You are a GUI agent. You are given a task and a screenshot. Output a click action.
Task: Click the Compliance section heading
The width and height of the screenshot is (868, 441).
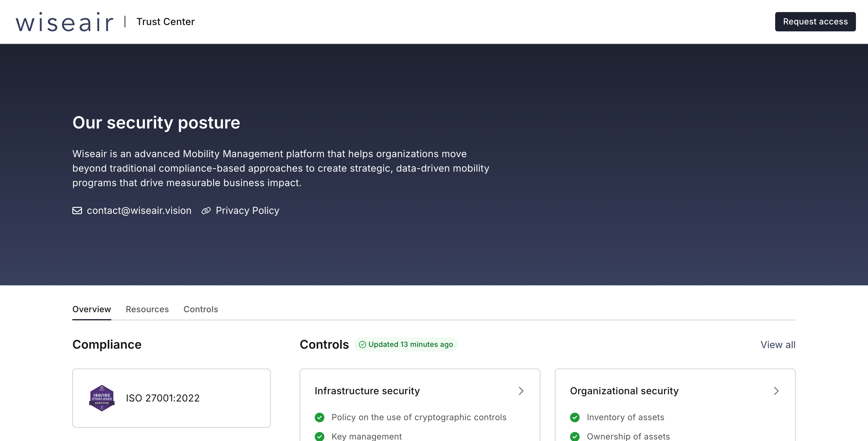point(107,344)
